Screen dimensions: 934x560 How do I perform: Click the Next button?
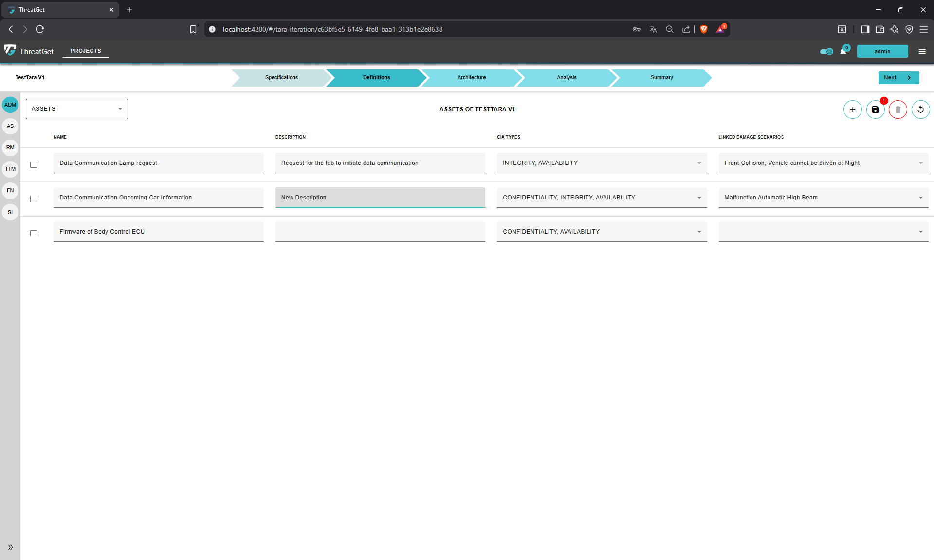(x=898, y=77)
